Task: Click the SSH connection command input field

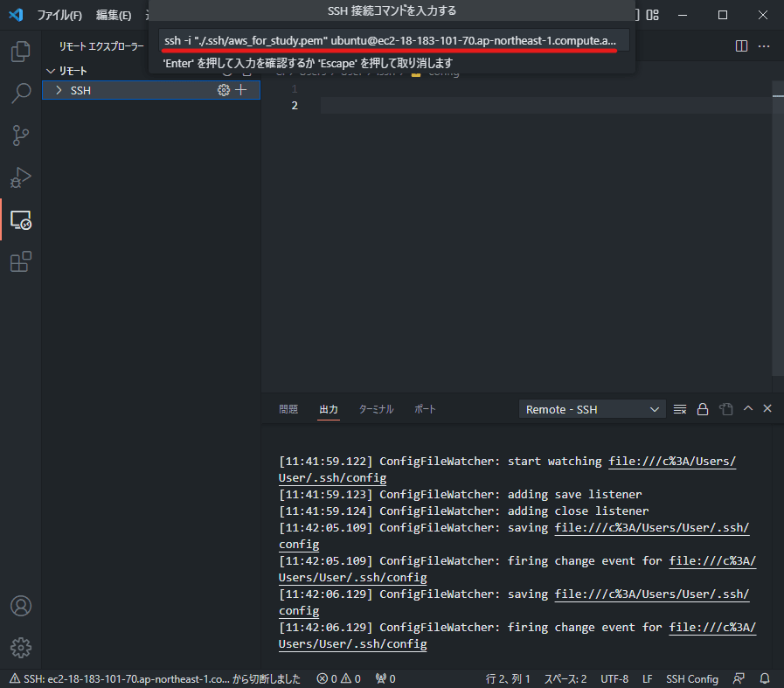Action: coord(392,40)
